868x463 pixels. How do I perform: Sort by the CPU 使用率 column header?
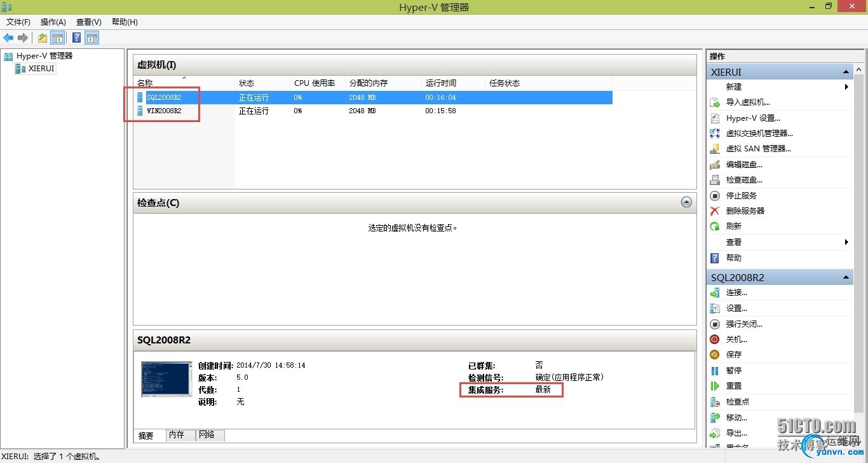318,83
